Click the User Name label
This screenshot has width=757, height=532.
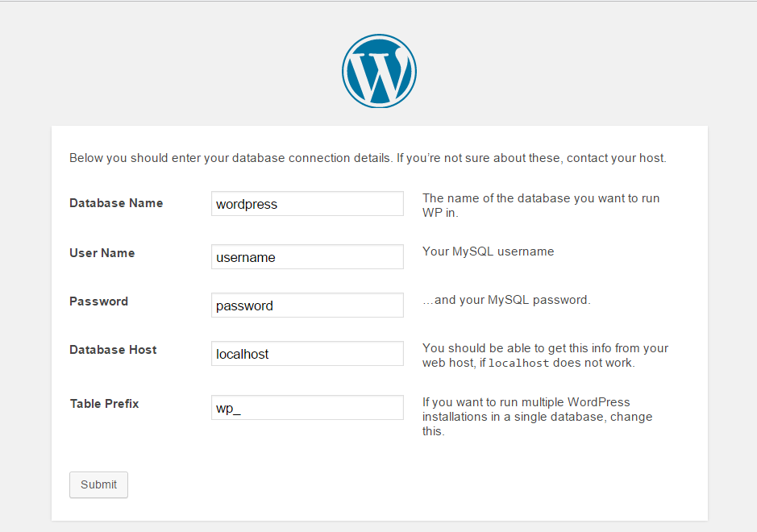102,252
